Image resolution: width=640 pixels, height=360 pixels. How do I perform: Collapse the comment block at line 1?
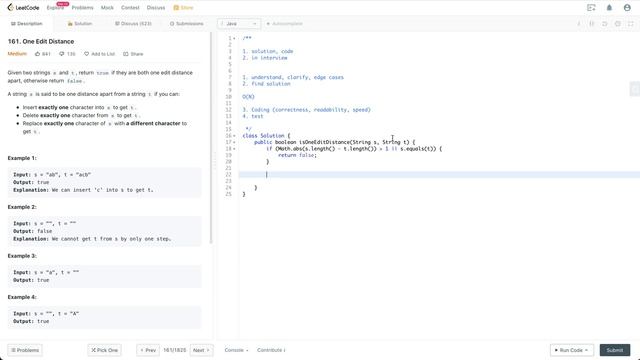tap(234, 38)
